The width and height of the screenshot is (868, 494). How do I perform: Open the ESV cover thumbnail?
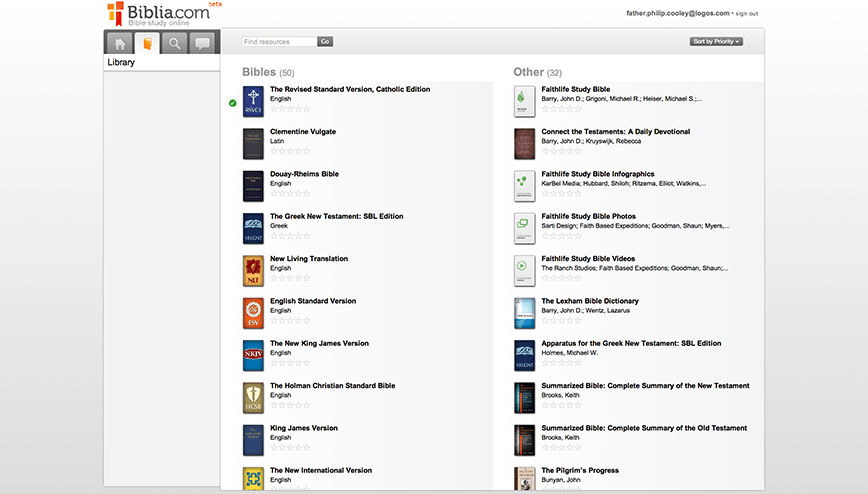(253, 313)
